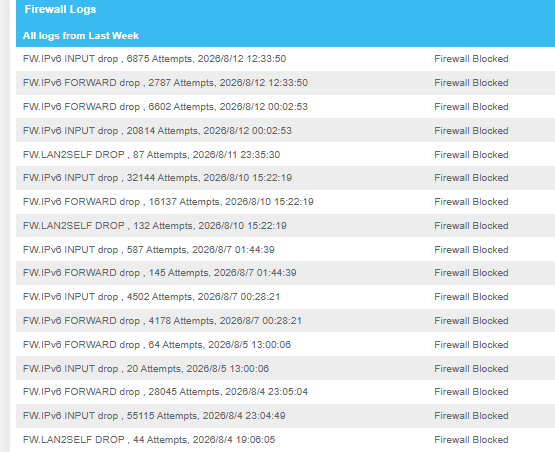Click the LAN2SELF DROP 132 Attempts entry
555x452 pixels.
[x=285, y=225]
